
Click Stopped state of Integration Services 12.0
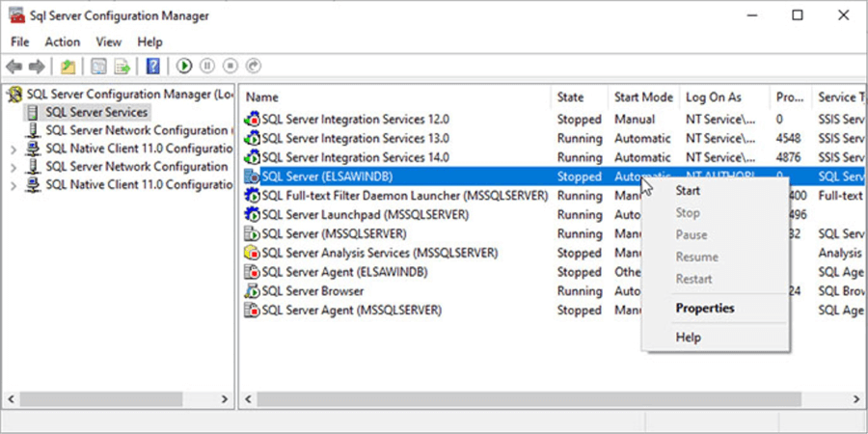pyautogui.click(x=579, y=120)
